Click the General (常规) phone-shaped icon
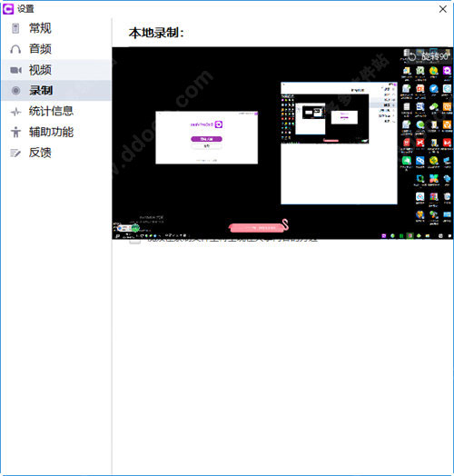The image size is (454, 476). (15, 28)
